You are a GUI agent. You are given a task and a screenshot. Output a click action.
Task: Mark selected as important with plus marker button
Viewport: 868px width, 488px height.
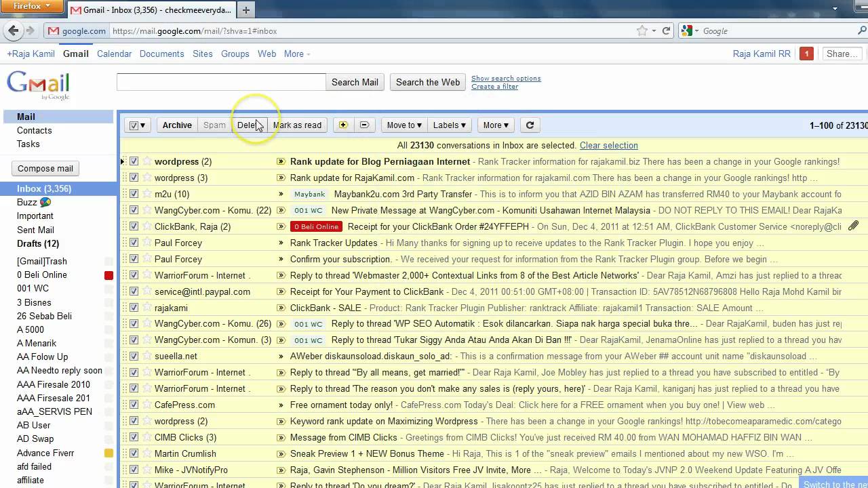343,125
